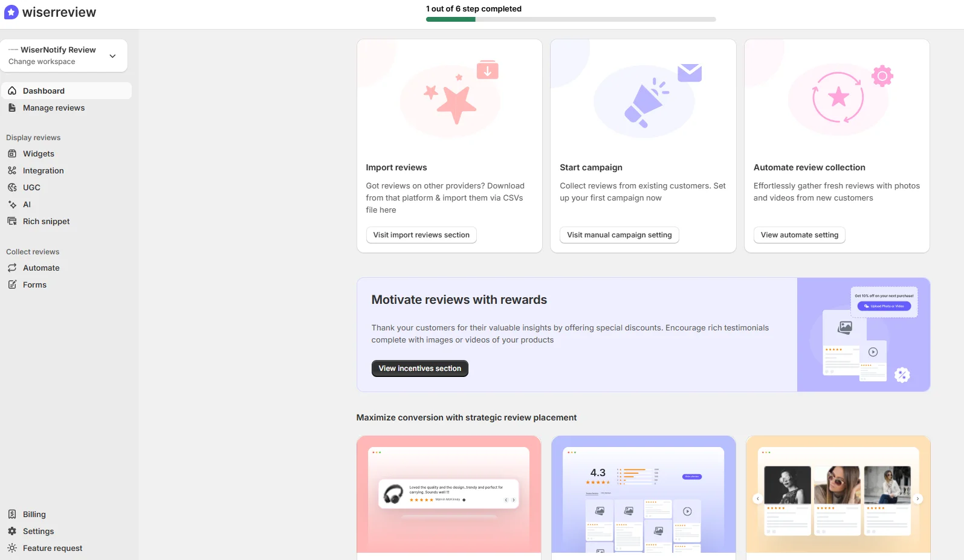Click the wiserreview star logo icon
The height and width of the screenshot is (560, 964).
(11, 12)
